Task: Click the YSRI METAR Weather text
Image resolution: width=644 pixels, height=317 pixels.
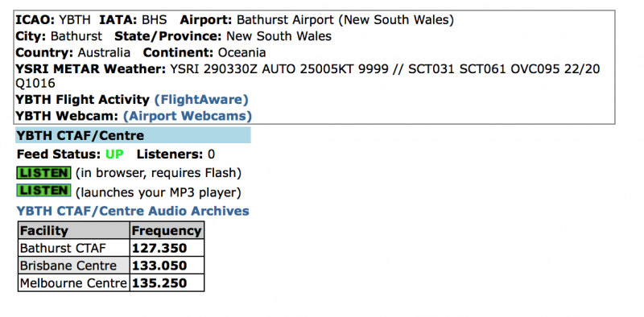Action: coord(90,68)
